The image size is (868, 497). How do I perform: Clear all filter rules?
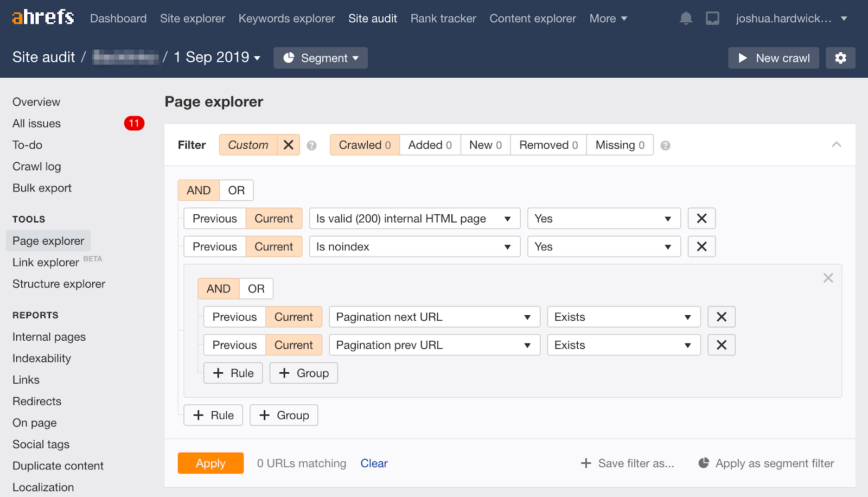(374, 463)
